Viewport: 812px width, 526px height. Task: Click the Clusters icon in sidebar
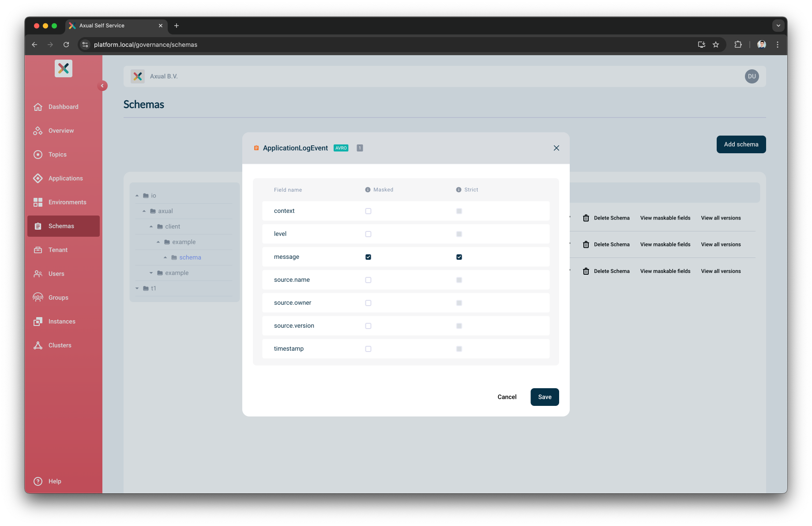click(38, 345)
